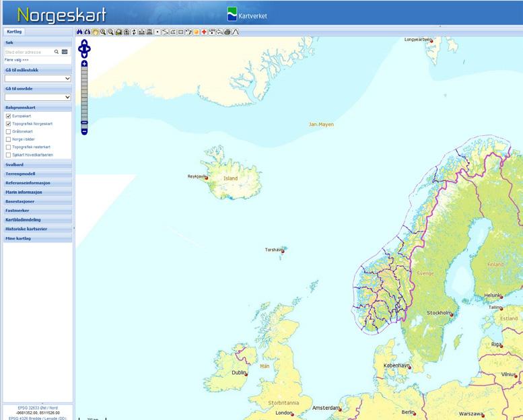Enable the Norge i bilder checkbox

tap(8, 139)
